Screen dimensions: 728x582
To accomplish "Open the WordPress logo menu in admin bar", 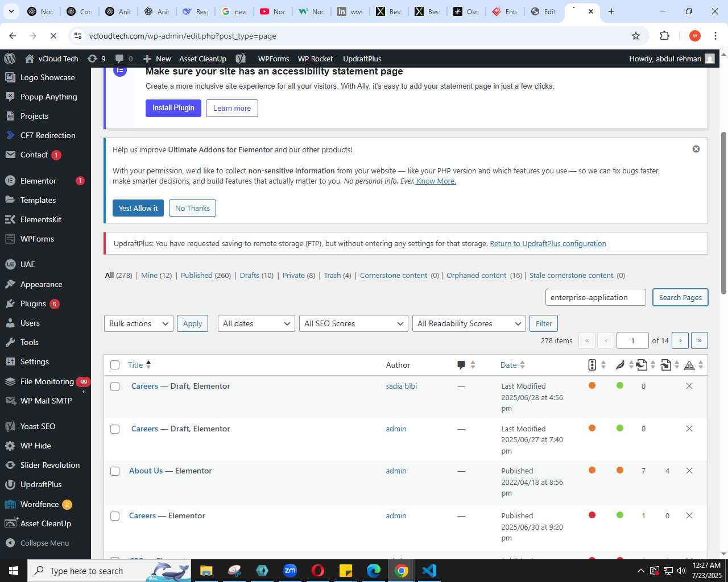I will coord(10,59).
